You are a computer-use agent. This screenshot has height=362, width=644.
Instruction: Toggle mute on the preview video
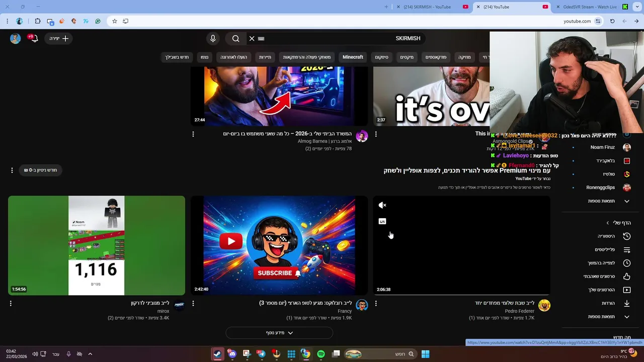point(382,205)
